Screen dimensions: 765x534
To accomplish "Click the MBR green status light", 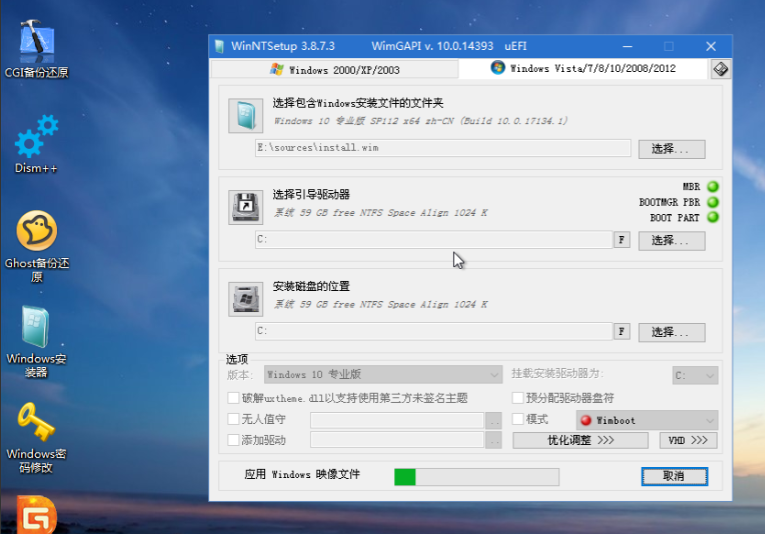I will pyautogui.click(x=713, y=186).
